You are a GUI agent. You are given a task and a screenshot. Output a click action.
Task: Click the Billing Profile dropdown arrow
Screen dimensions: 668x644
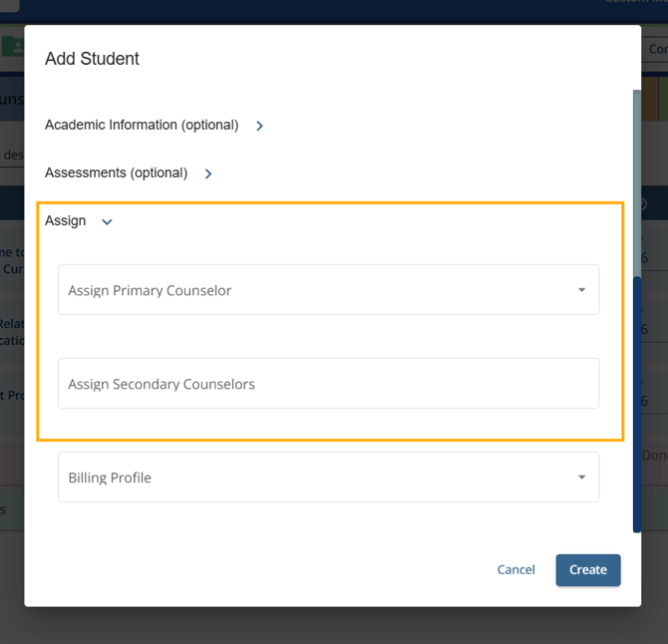click(581, 478)
